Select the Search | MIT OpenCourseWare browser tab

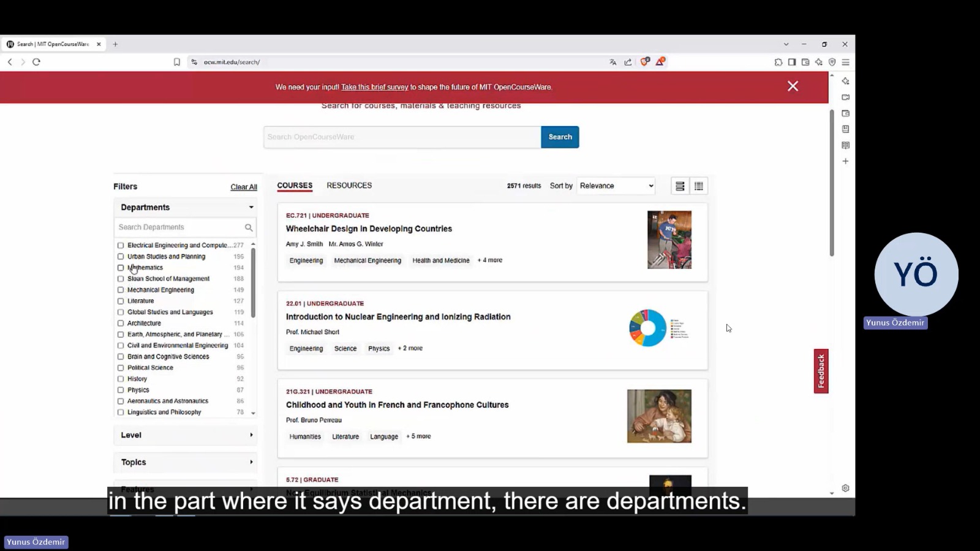pyautogui.click(x=53, y=44)
